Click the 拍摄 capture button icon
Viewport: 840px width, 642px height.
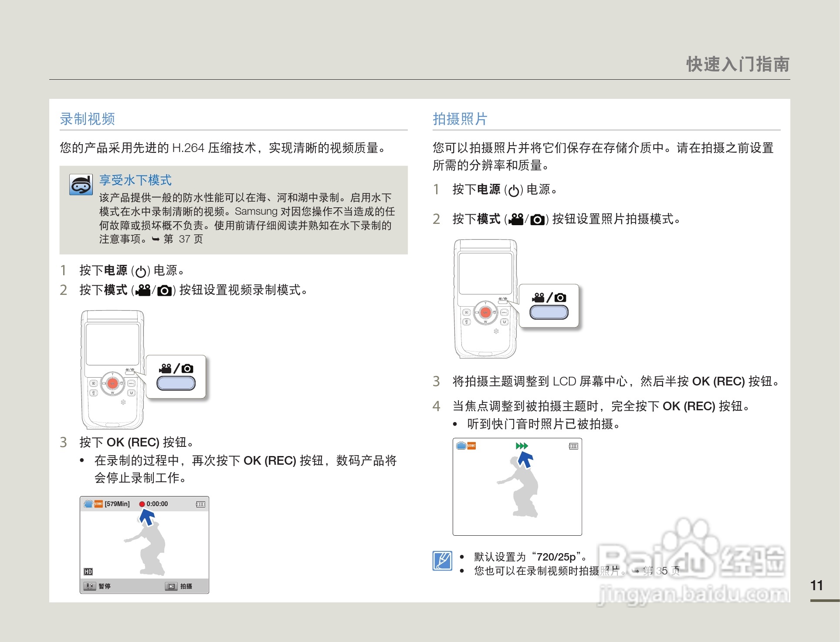[171, 586]
